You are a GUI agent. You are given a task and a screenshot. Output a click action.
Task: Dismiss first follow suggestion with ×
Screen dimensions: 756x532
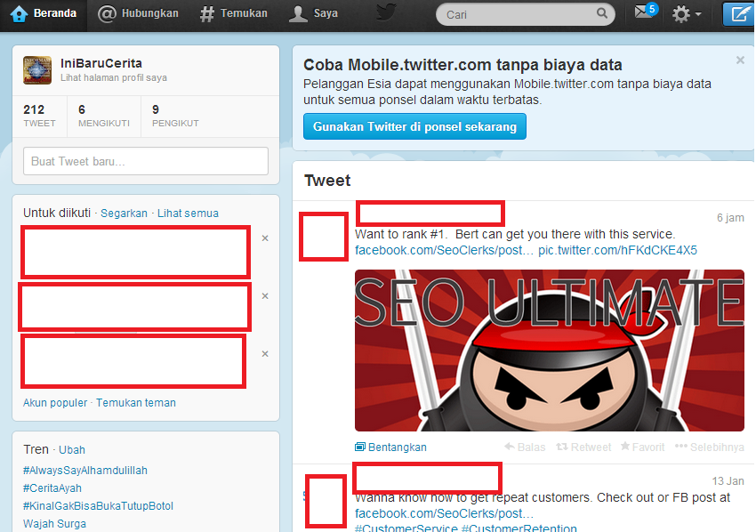[x=264, y=237]
